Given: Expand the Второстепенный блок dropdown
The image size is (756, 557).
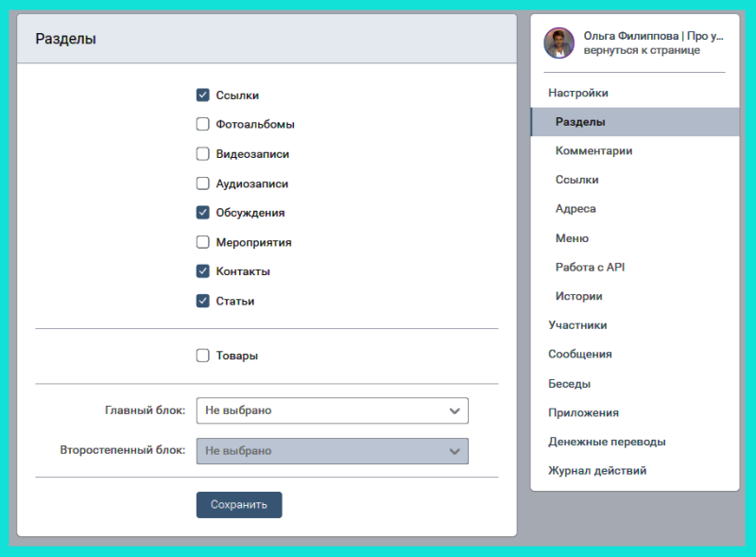Looking at the screenshot, I should point(332,451).
